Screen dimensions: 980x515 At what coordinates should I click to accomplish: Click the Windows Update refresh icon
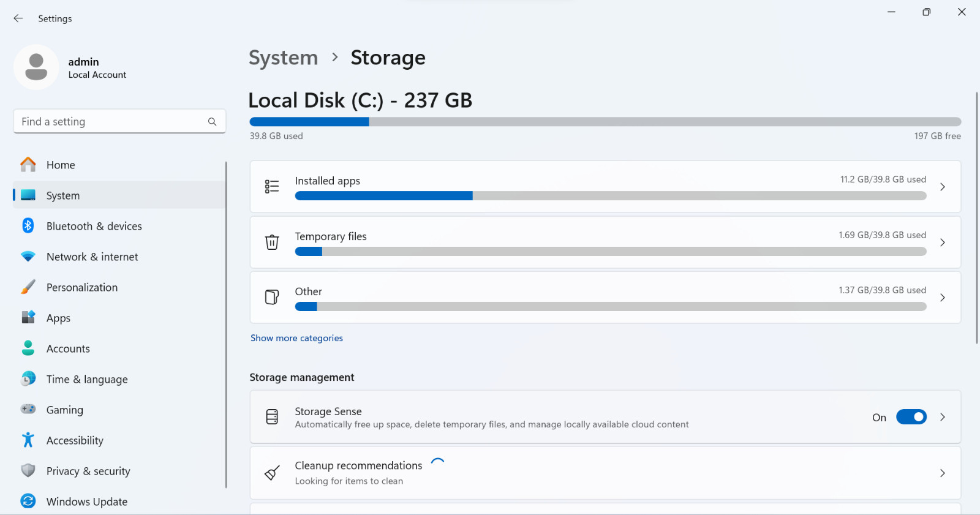click(28, 501)
